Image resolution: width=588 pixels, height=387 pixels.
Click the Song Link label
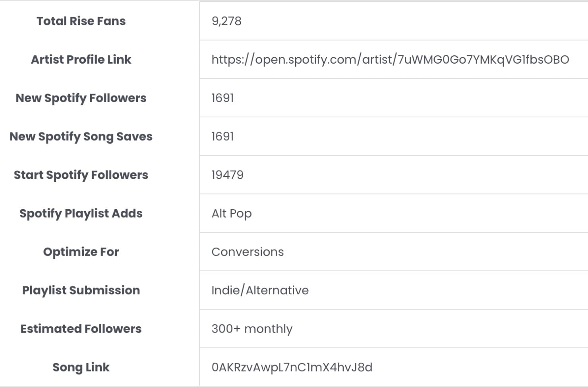[81, 367]
